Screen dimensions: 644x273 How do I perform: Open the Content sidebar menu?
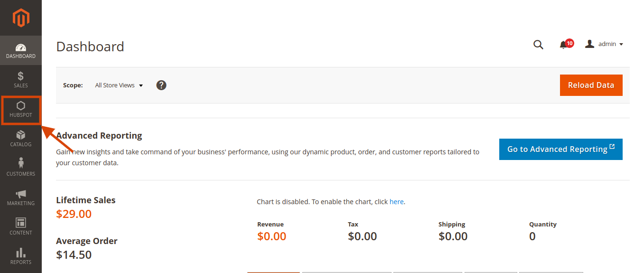coord(21,227)
